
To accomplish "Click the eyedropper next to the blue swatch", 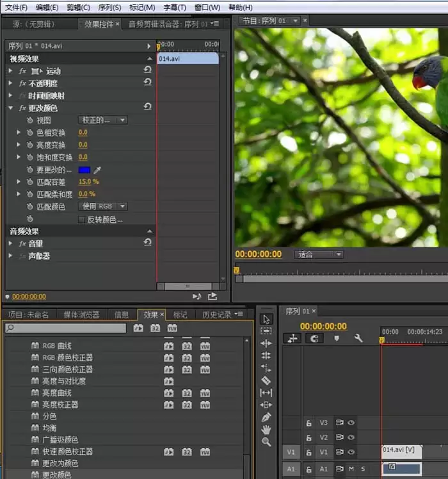I will (x=97, y=170).
